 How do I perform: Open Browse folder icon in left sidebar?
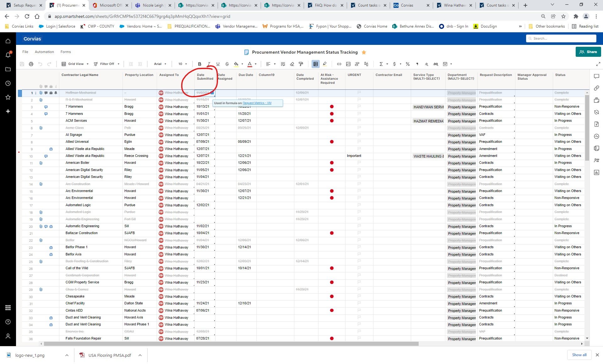point(8,69)
